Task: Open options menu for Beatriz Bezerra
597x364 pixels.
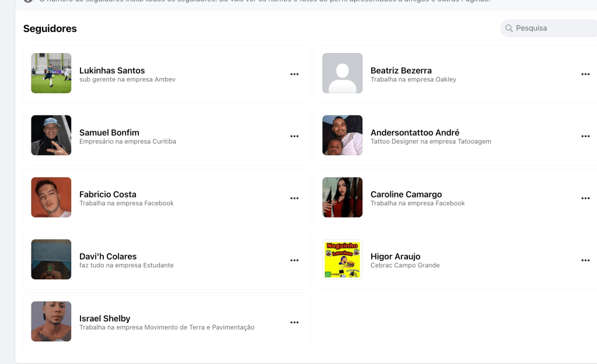Action: pyautogui.click(x=585, y=74)
